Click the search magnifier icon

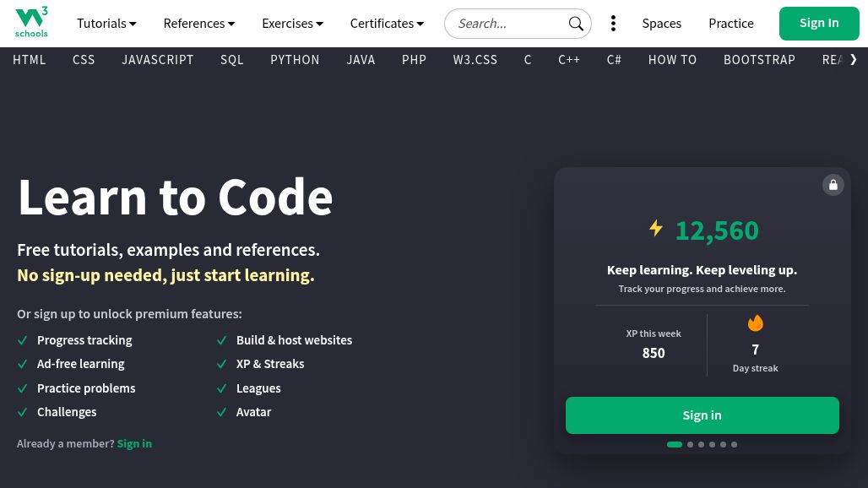576,24
